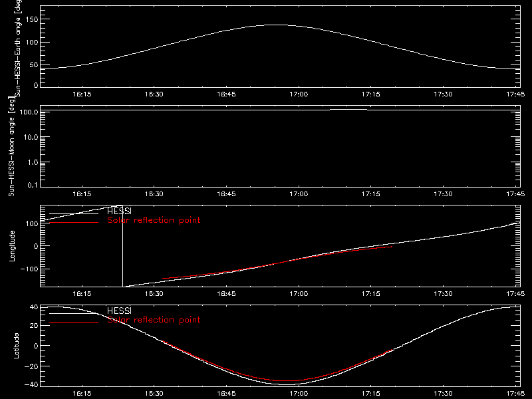Click the 20 tick label on Latitude plot
This screenshot has height=399, width=532.
(x=34, y=326)
